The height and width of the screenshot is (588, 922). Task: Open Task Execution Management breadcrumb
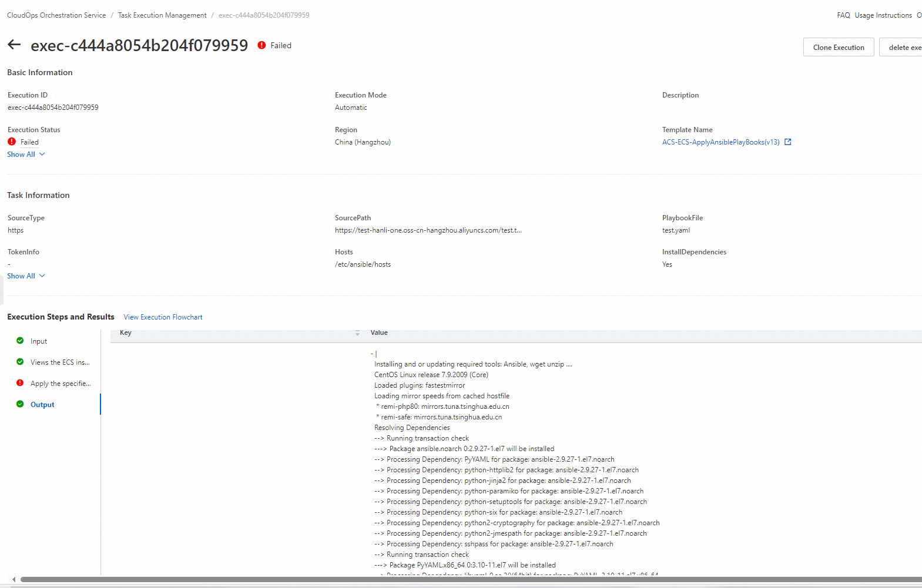[x=162, y=15]
